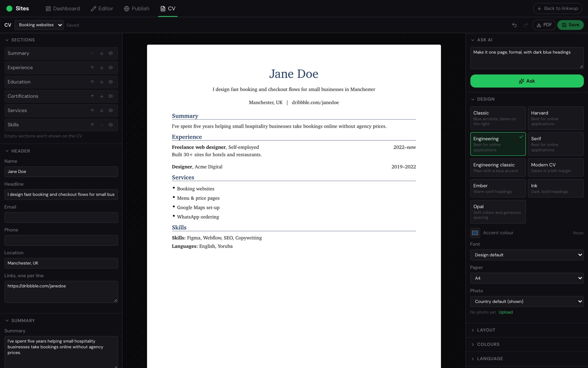The width and height of the screenshot is (588, 368).
Task: Expand the Colours panel
Action: pyautogui.click(x=527, y=344)
